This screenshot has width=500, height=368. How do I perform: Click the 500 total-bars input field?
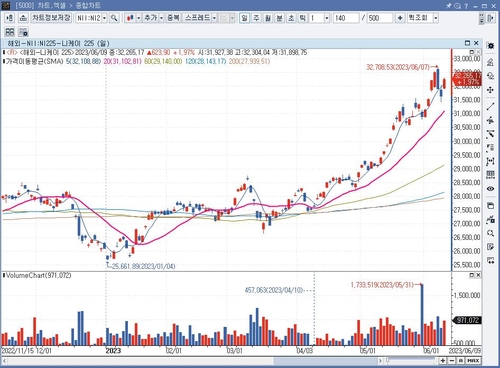380,18
